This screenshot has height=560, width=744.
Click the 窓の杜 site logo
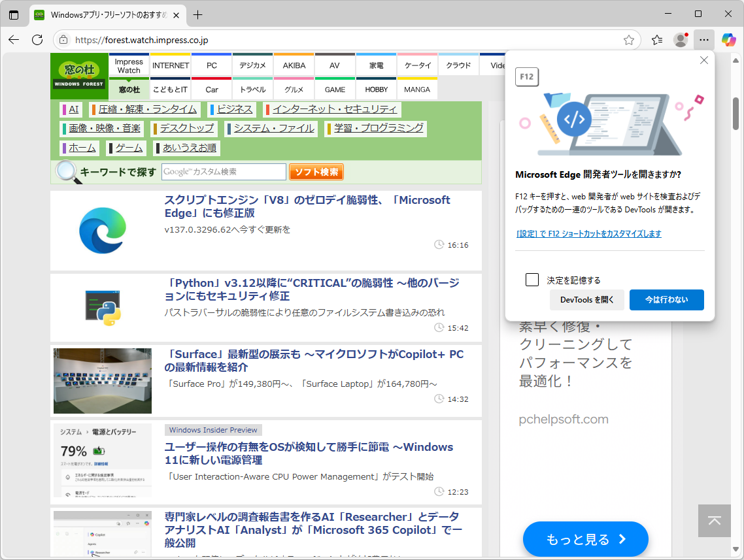78,75
